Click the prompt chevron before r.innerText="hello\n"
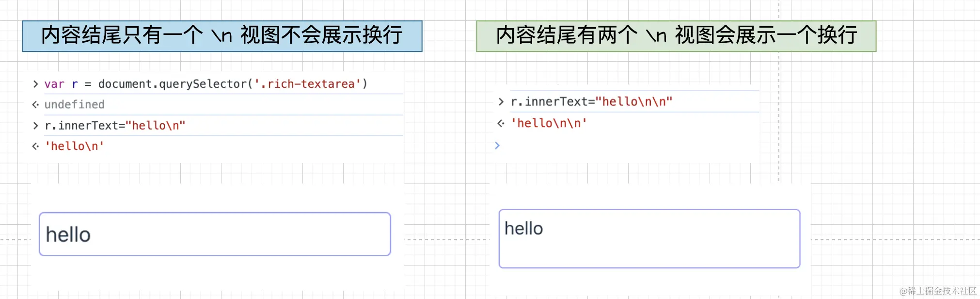 coord(35,125)
